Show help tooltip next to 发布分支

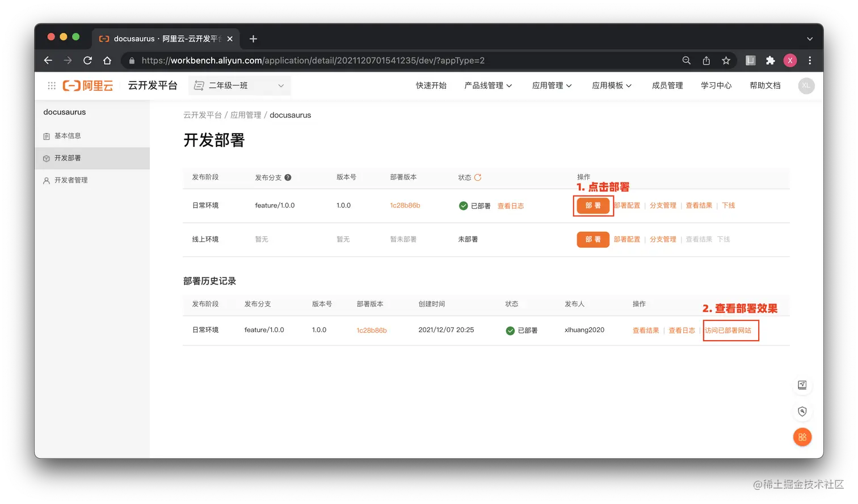[x=288, y=177]
